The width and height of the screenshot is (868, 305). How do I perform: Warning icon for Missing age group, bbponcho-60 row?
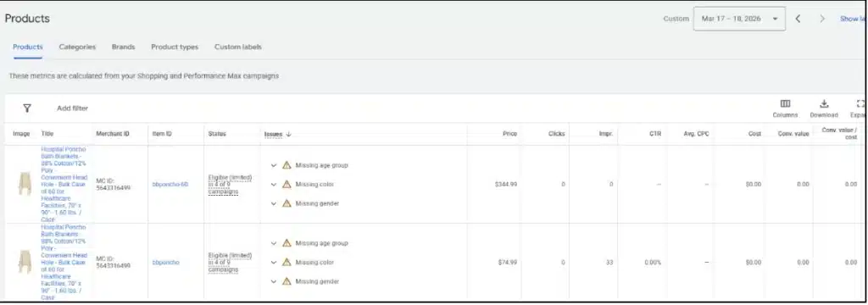click(x=287, y=165)
